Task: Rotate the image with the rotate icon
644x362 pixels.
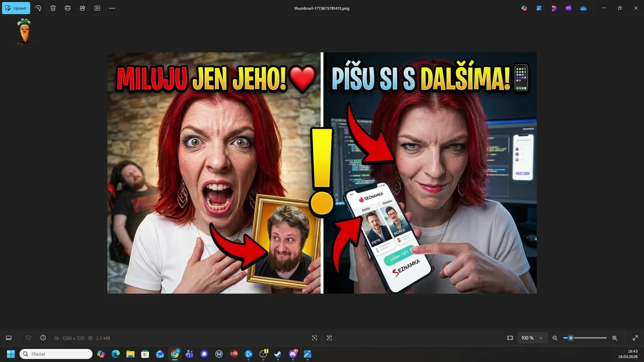Action: 38,8
